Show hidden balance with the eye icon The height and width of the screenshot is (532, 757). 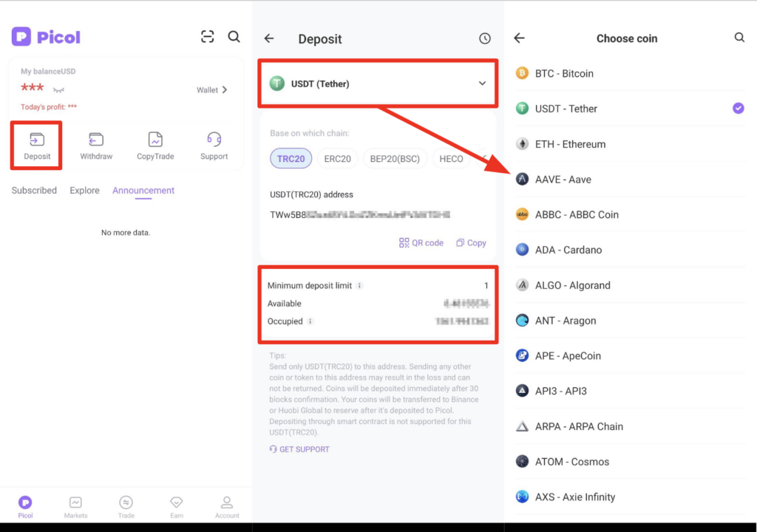(58, 90)
